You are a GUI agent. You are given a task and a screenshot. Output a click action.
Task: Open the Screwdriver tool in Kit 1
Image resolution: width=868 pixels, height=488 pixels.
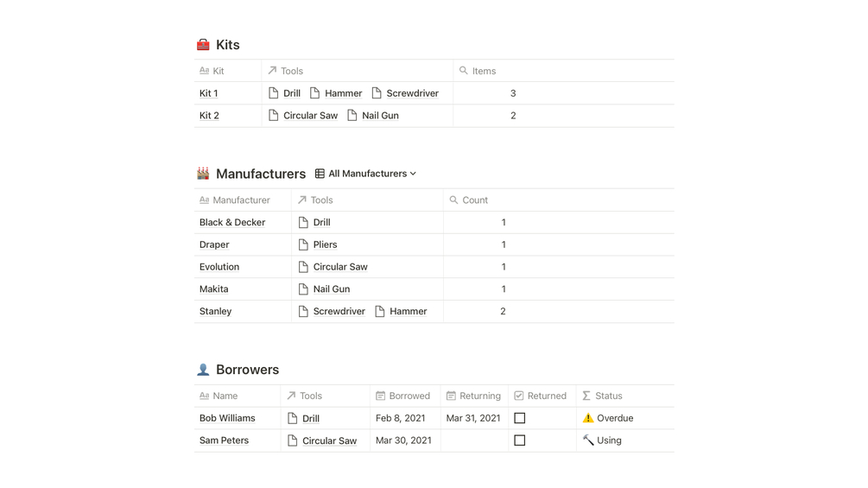click(412, 93)
